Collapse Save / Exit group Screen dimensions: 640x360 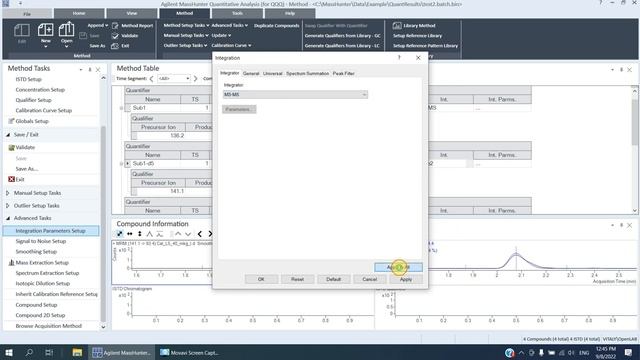point(8,134)
